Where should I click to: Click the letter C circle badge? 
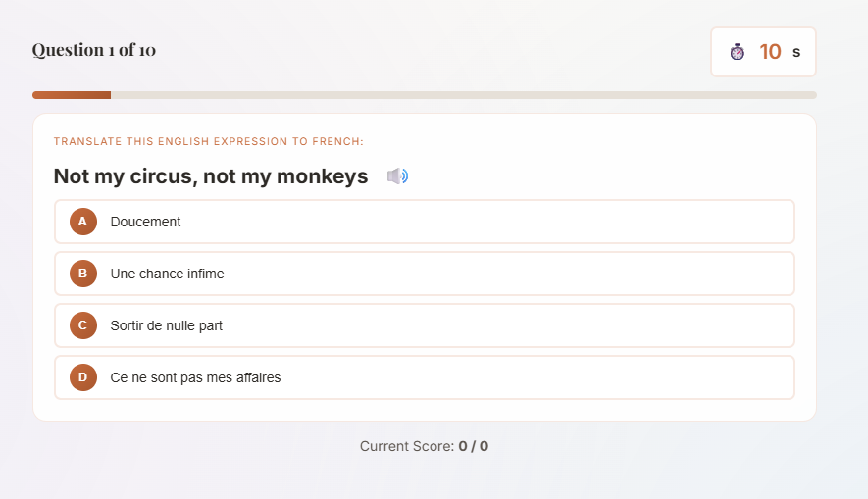point(82,325)
